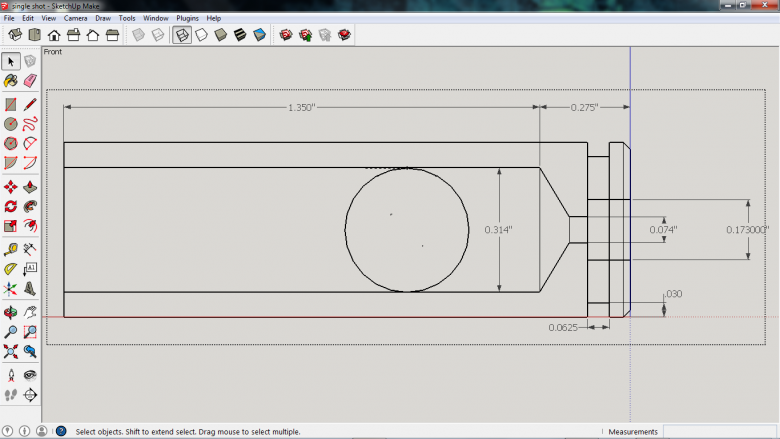Activate the Zoom Extents tool

[x=11, y=352]
